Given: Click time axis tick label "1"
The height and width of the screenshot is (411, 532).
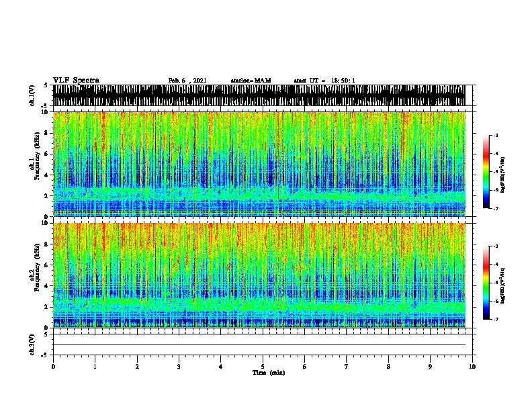Looking at the screenshot, I should click(95, 367).
